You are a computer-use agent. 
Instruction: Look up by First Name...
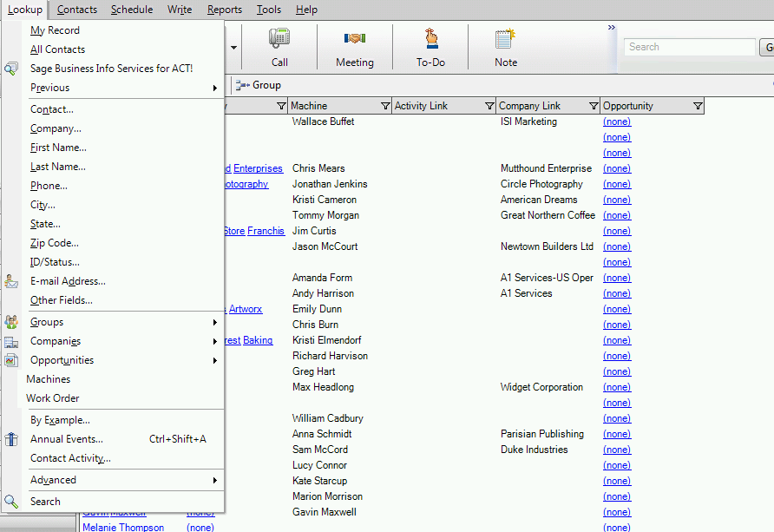58,148
